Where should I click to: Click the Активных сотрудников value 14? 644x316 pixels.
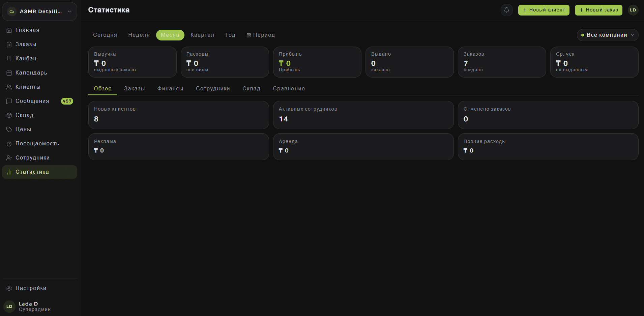click(x=284, y=119)
